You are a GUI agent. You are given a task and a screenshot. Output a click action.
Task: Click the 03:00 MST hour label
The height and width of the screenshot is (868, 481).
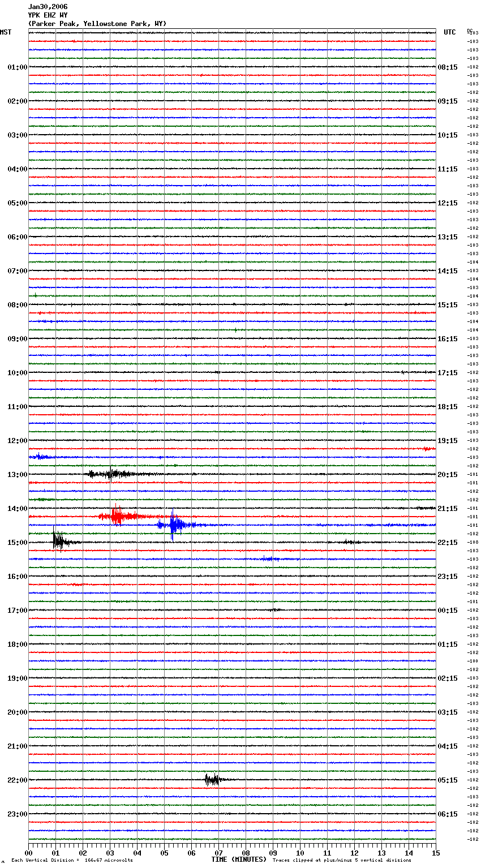pyautogui.click(x=18, y=135)
